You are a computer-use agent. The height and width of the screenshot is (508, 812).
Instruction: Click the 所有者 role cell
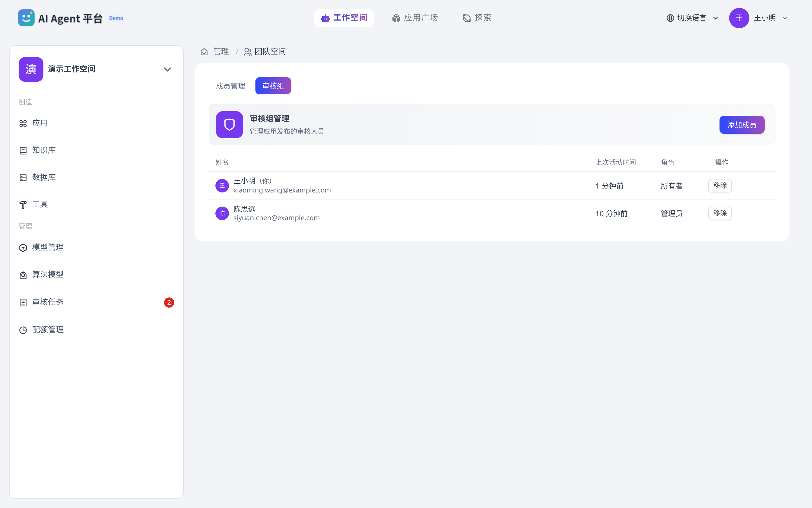click(x=672, y=186)
